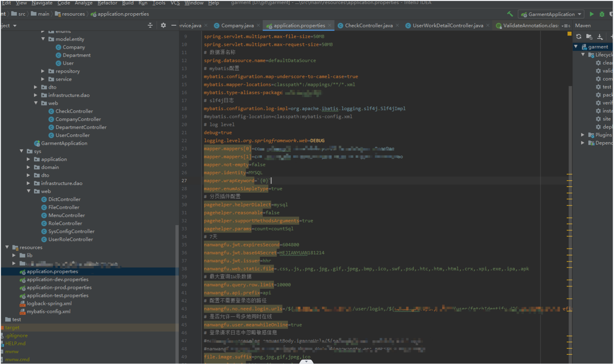
Task: Expand the repository package
Action: pyautogui.click(x=43, y=71)
